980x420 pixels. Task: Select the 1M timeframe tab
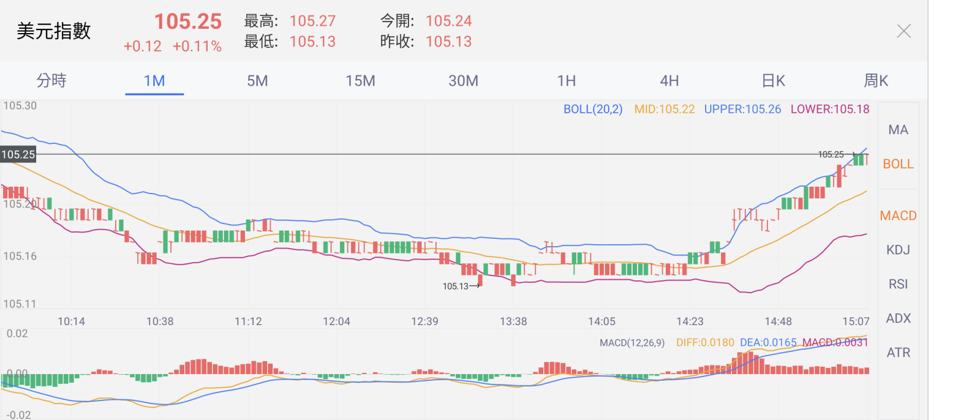154,81
